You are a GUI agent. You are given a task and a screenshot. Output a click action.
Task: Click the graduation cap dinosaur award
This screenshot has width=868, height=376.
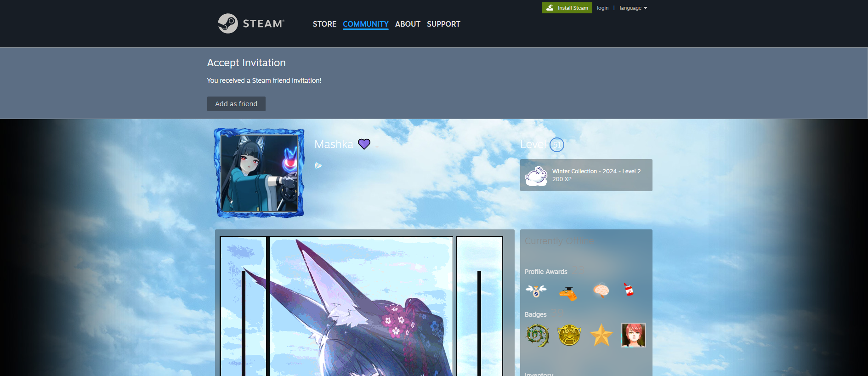pyautogui.click(x=568, y=293)
